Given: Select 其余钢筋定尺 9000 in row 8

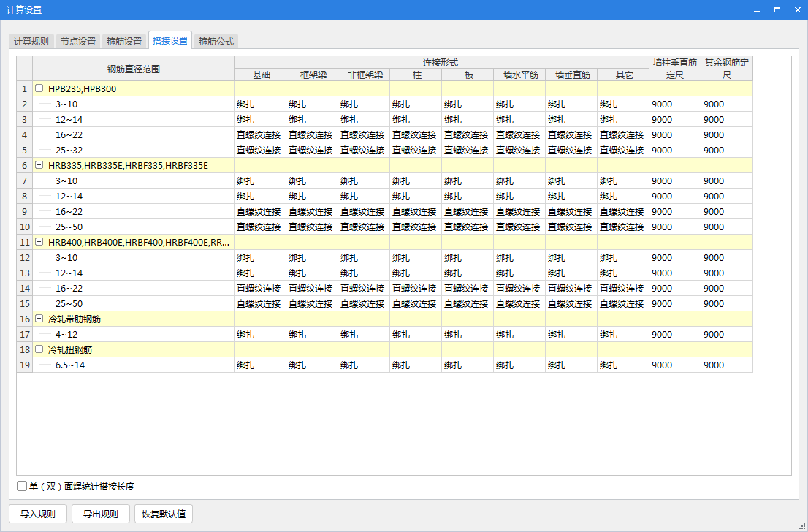Looking at the screenshot, I should tap(727, 197).
